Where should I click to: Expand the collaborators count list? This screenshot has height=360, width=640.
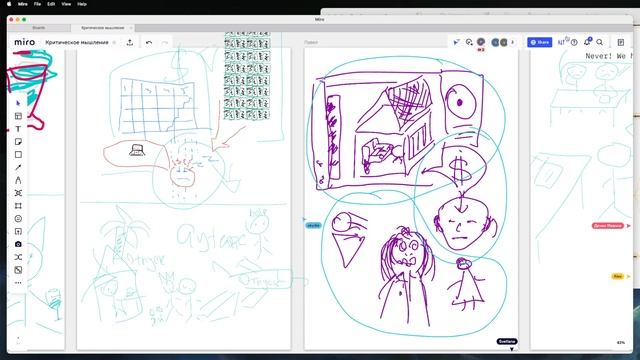[513, 42]
